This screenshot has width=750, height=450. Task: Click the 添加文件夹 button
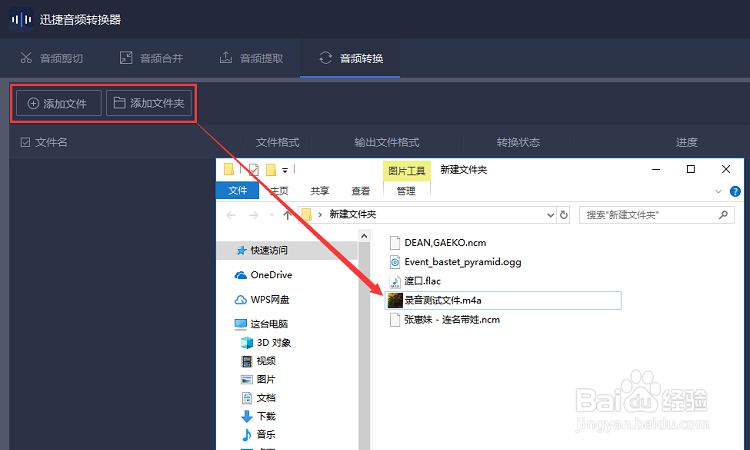pyautogui.click(x=149, y=103)
